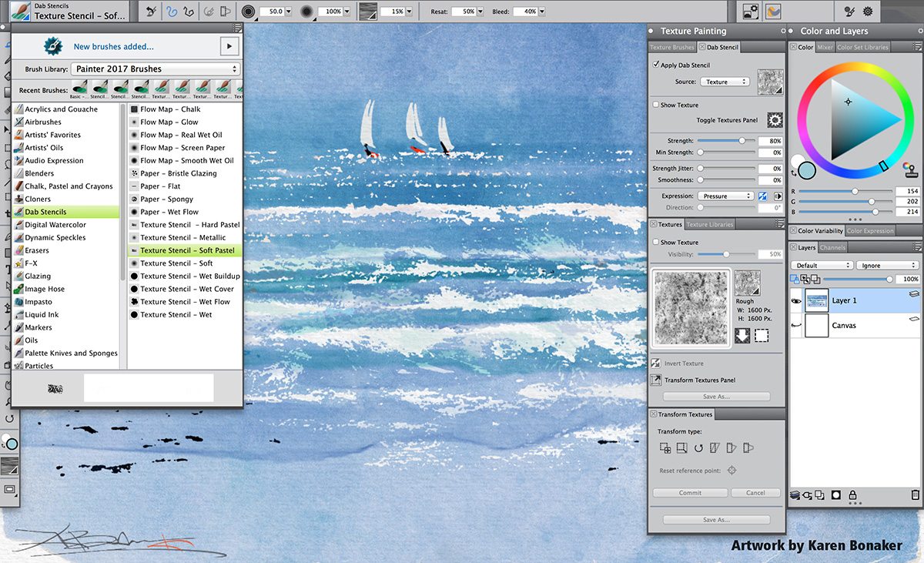Uncheck Apply Dab Stencil checkbox

(x=656, y=65)
